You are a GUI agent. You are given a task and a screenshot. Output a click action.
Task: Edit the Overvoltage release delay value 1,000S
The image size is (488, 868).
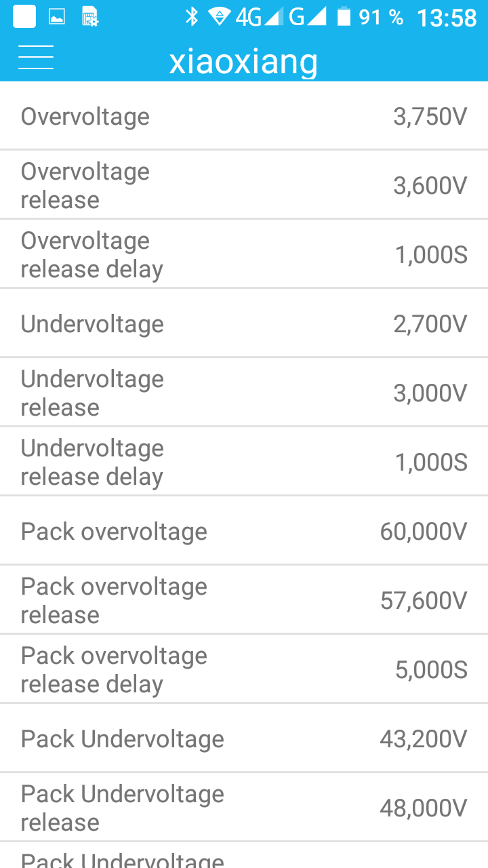point(431,255)
